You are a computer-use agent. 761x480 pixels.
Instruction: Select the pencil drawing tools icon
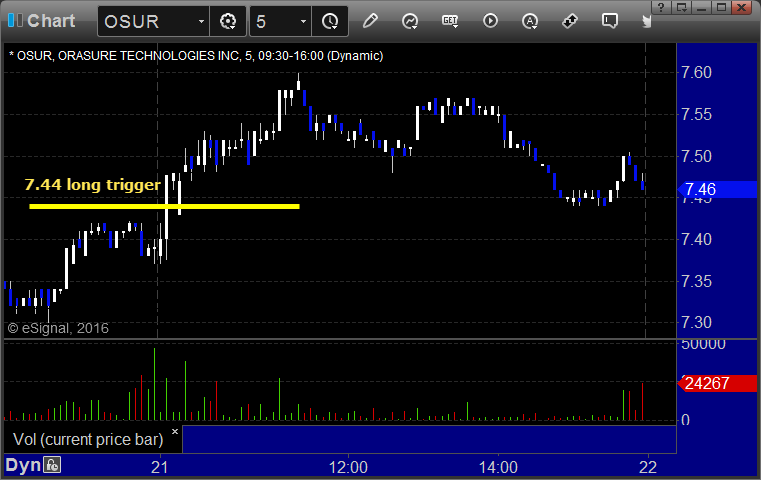tap(370, 21)
